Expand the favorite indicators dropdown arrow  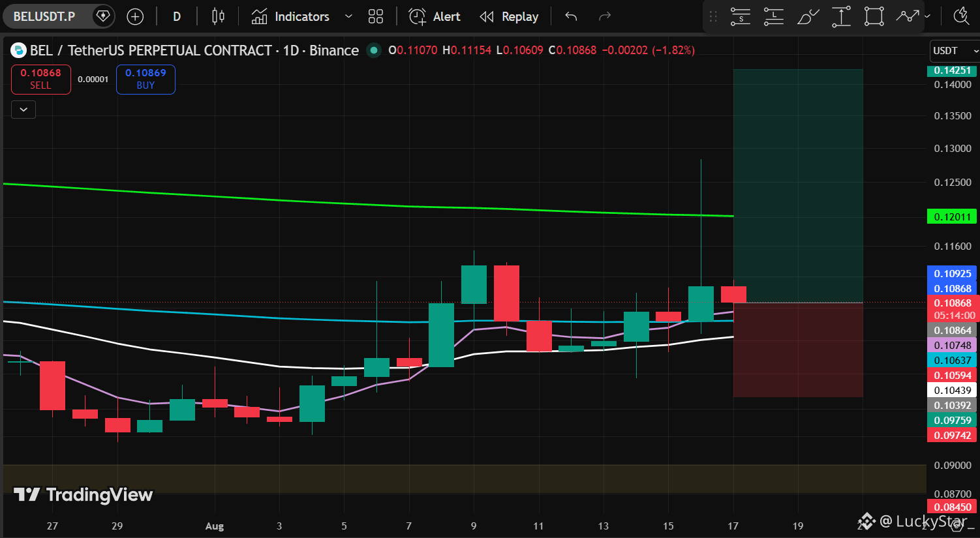(x=348, y=17)
